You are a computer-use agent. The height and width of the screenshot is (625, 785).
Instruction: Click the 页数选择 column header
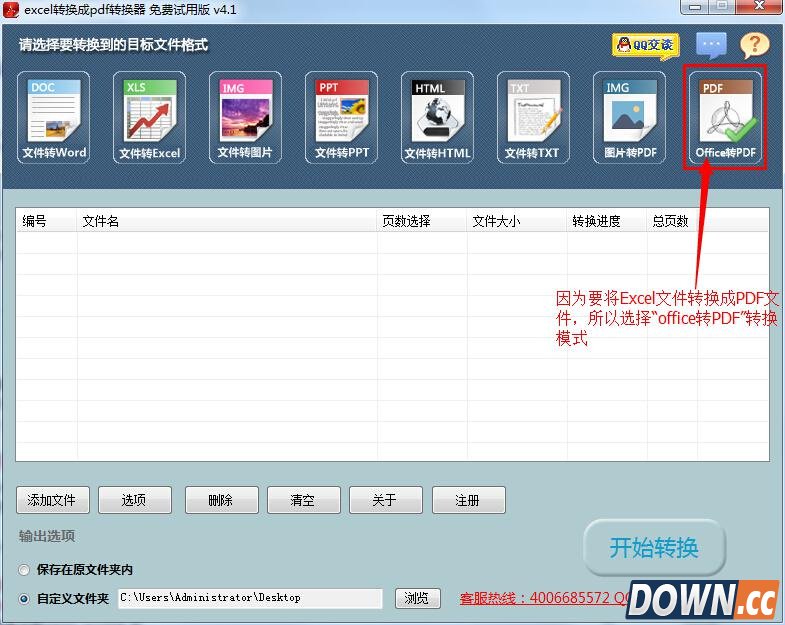click(422, 220)
